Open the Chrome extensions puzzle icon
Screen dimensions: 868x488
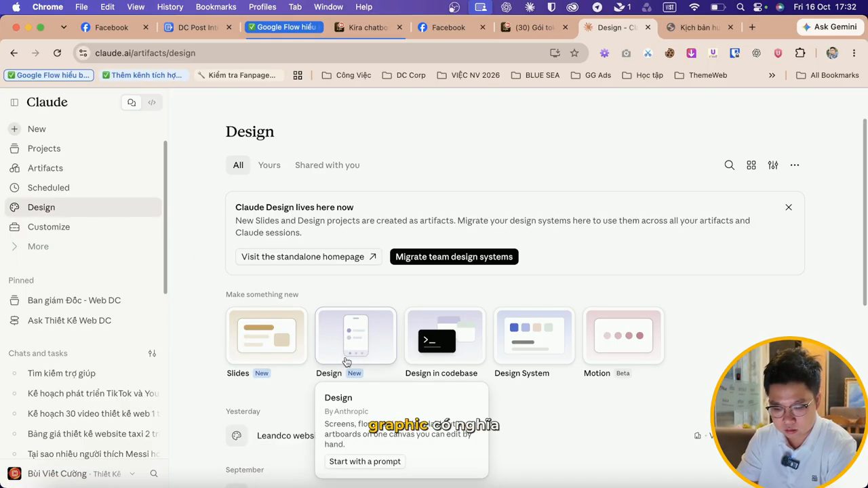(x=800, y=53)
